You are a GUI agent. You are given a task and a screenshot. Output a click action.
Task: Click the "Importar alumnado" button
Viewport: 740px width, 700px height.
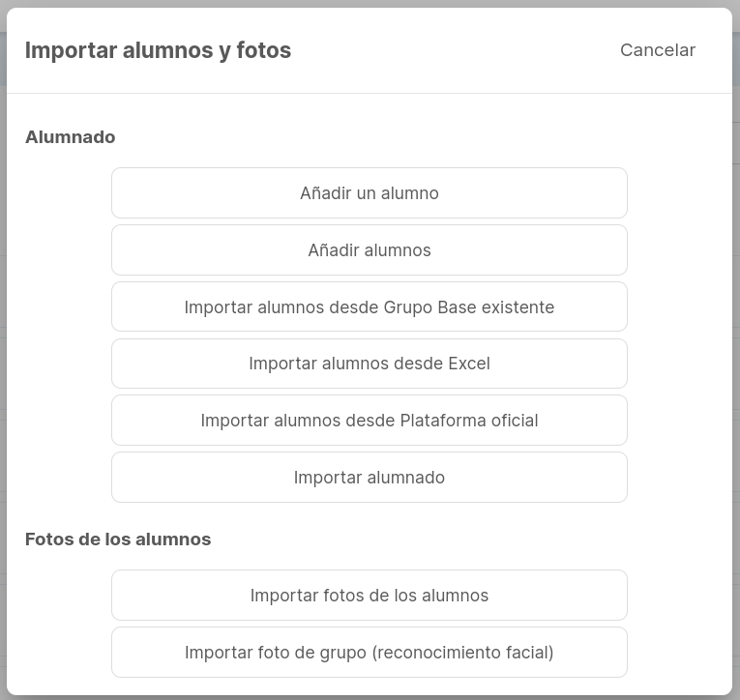pos(370,478)
